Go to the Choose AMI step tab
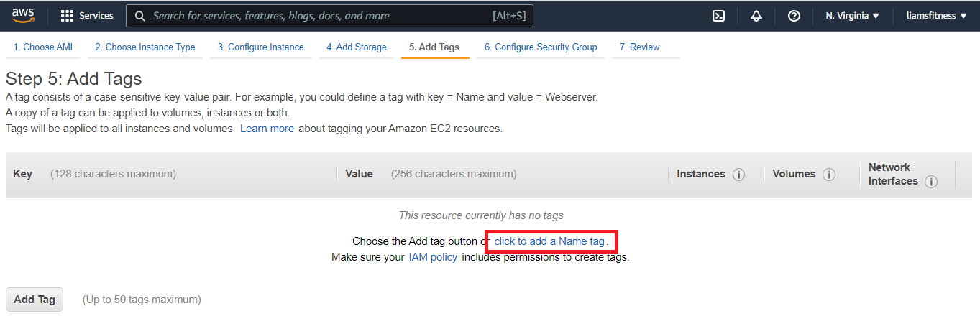980x334 pixels. click(x=43, y=47)
